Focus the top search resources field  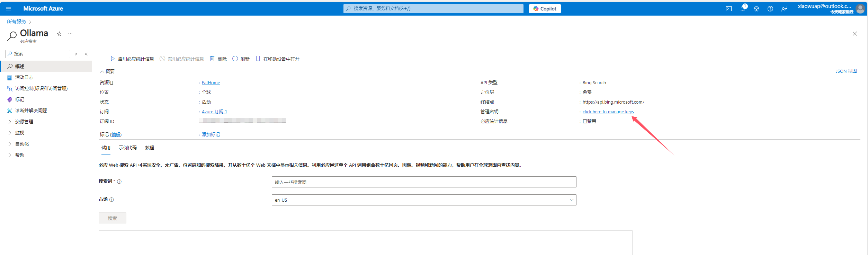(x=433, y=9)
